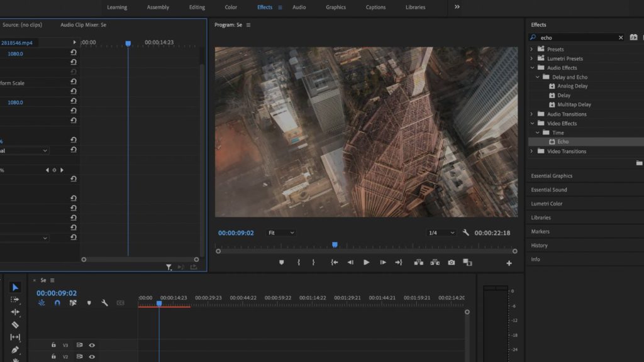Select the Pen tool in the toolbar
The height and width of the screenshot is (362, 644).
pyautogui.click(x=16, y=350)
